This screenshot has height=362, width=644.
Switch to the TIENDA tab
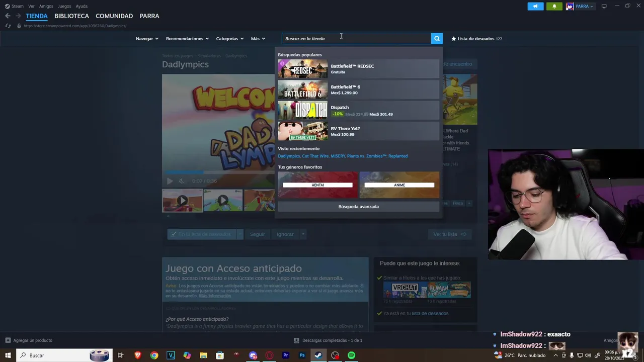tap(37, 16)
